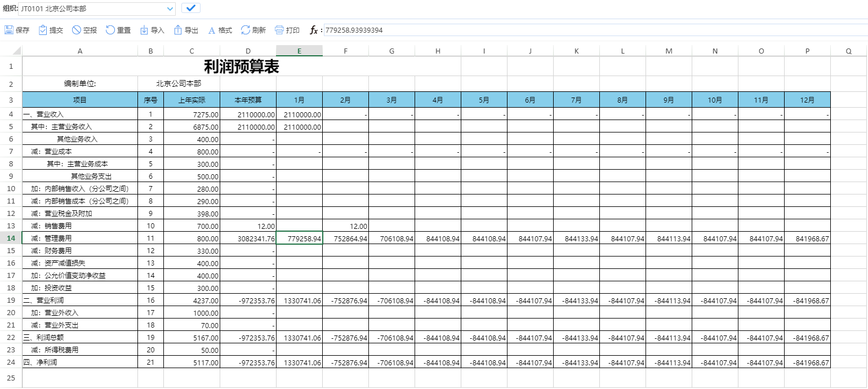Click the 空报 (Empty report) icon

point(77,30)
